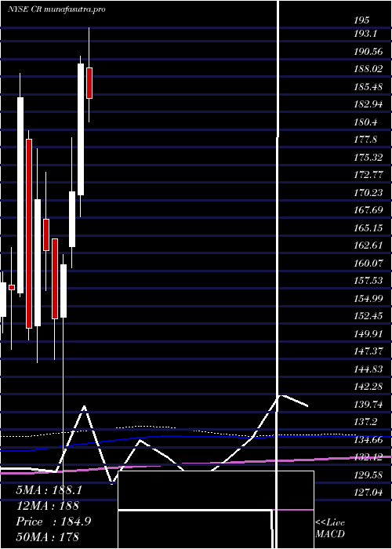Select the last red candlestick near 188
392x549 pixels.
[89, 83]
